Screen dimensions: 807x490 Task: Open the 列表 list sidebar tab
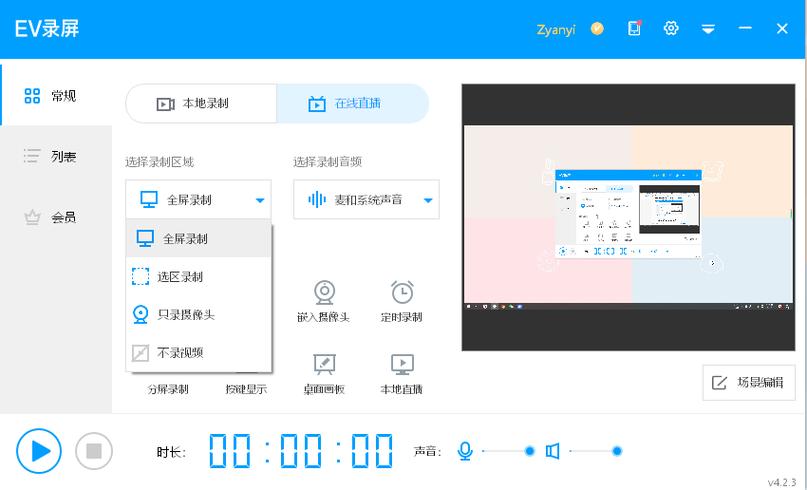coord(56,156)
